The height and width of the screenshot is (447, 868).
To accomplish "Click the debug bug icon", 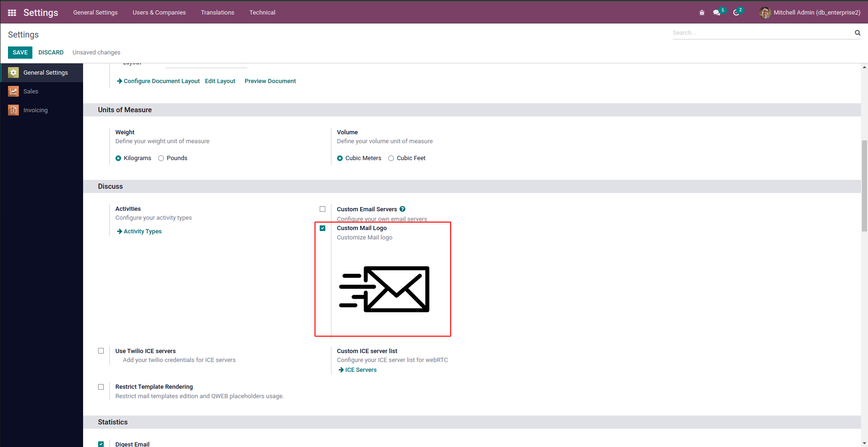I will [702, 13].
